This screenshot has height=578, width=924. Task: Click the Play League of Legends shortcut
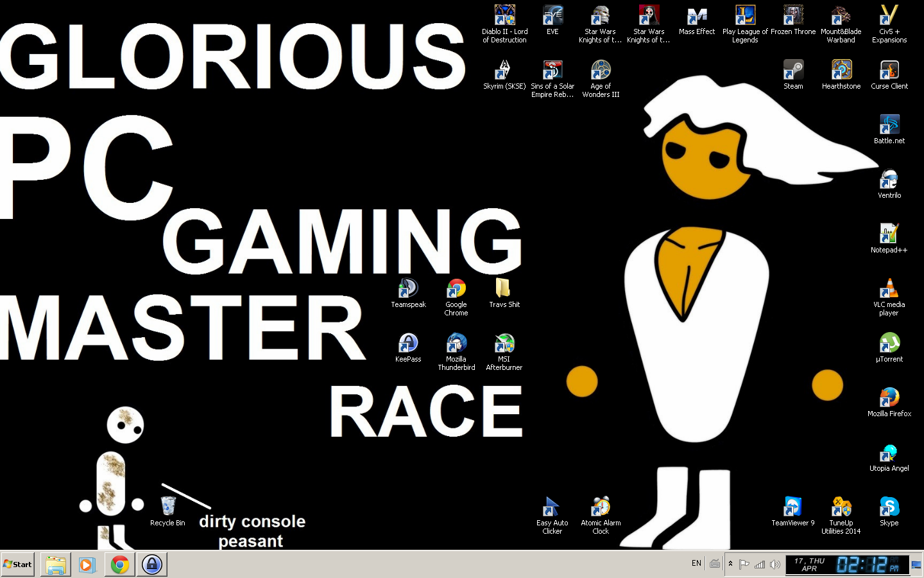coord(745,24)
